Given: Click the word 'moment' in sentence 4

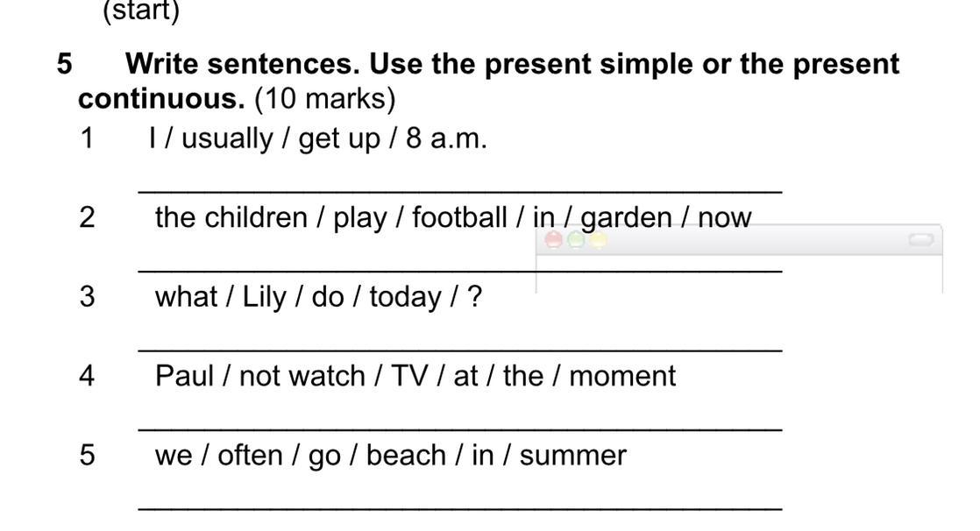Looking at the screenshot, I should click(622, 376).
